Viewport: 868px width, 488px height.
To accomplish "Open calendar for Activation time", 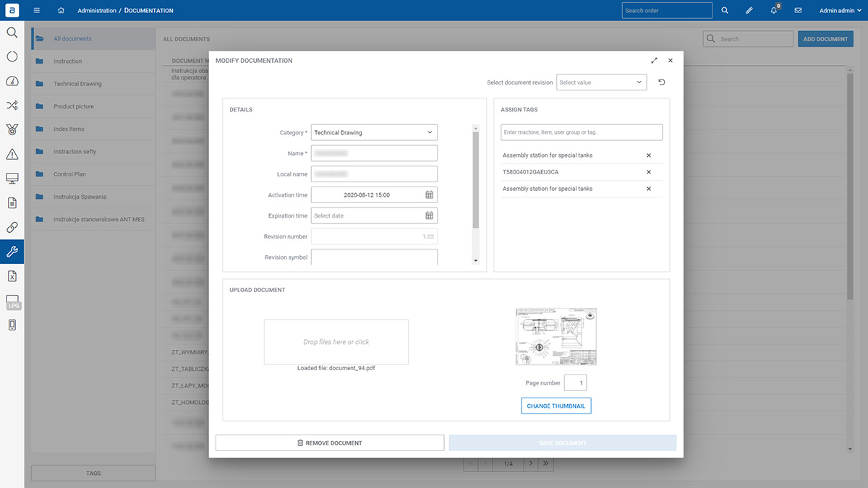I will (x=429, y=195).
